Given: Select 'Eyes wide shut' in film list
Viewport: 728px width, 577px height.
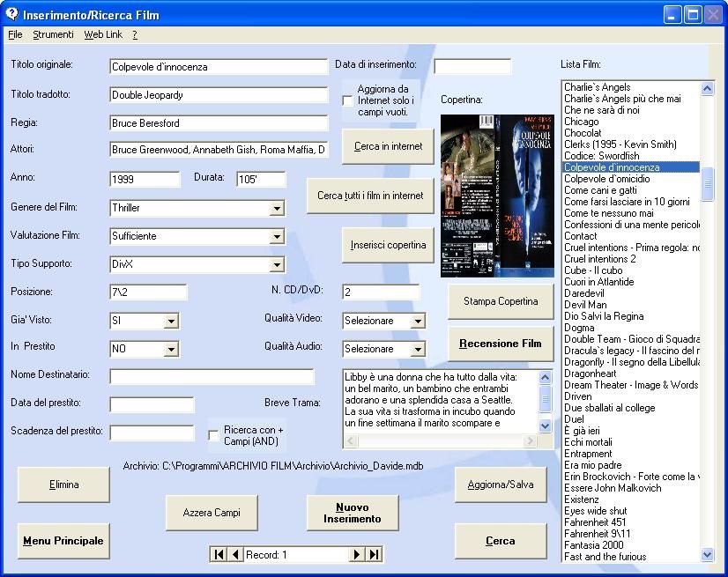Looking at the screenshot, I should [595, 511].
